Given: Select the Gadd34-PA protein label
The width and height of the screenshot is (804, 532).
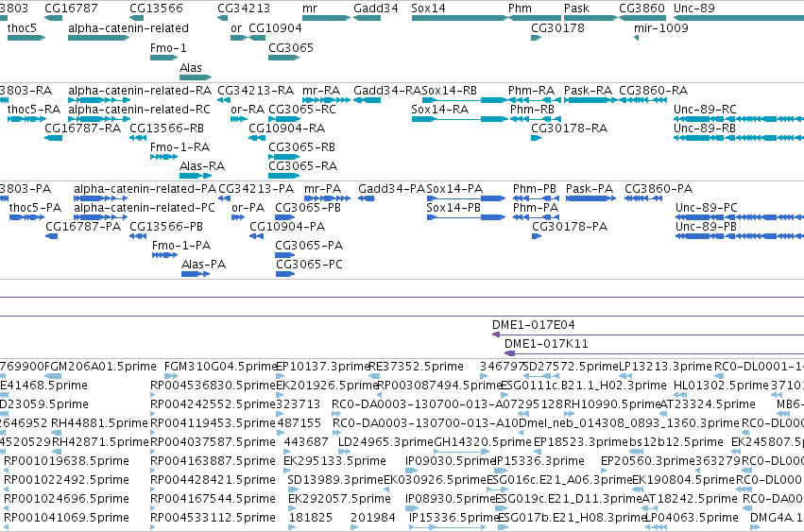Looking at the screenshot, I should (x=391, y=189).
